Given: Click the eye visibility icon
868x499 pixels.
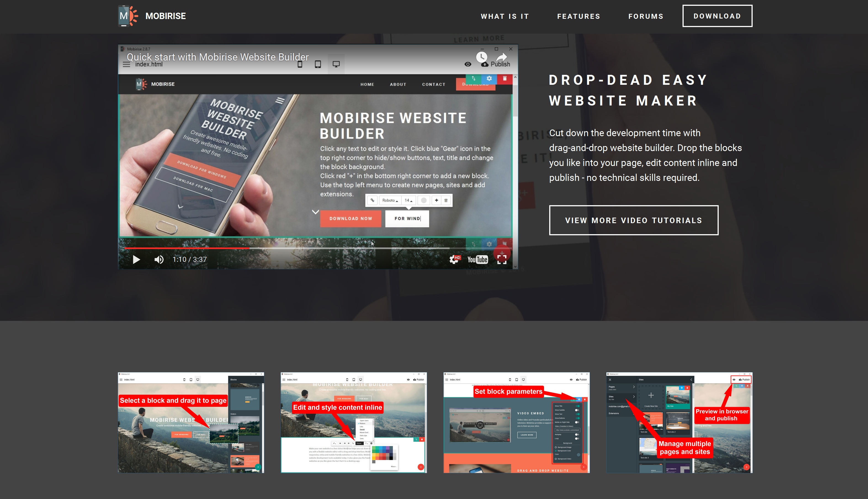Looking at the screenshot, I should click(467, 64).
